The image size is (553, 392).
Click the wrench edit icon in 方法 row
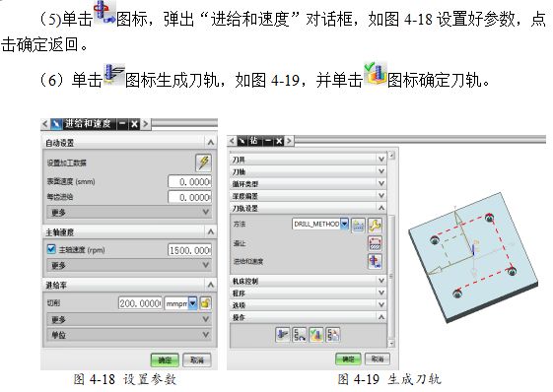[x=375, y=225]
